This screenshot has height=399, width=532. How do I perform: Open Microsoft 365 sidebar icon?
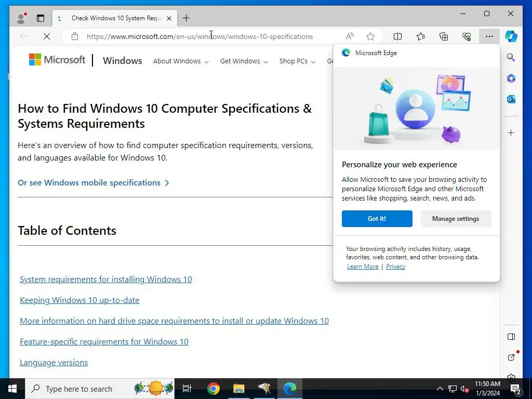point(511,78)
